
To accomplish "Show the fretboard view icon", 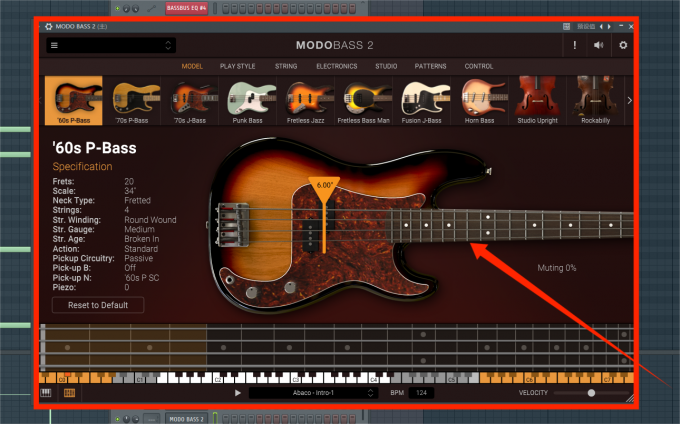I will [69, 393].
